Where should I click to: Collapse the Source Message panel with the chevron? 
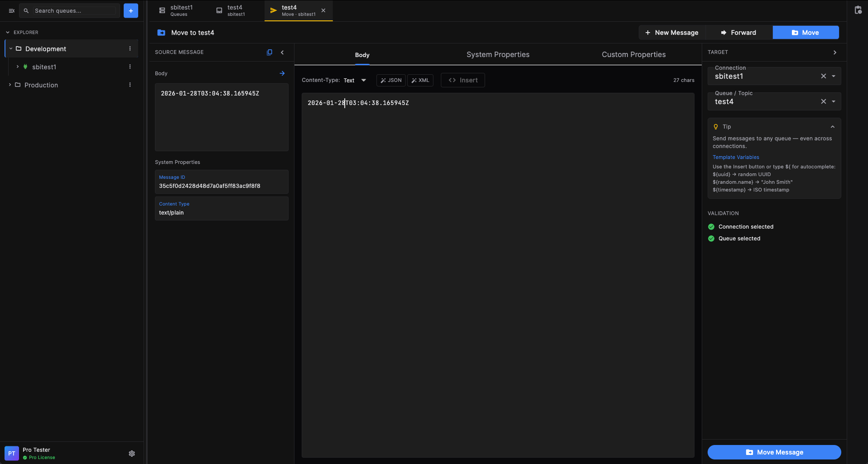[x=282, y=52]
